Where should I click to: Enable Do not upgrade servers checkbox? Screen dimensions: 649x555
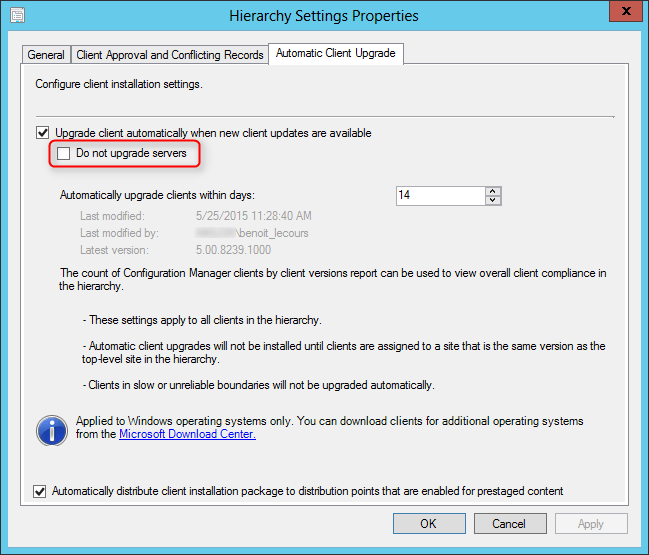click(x=63, y=153)
